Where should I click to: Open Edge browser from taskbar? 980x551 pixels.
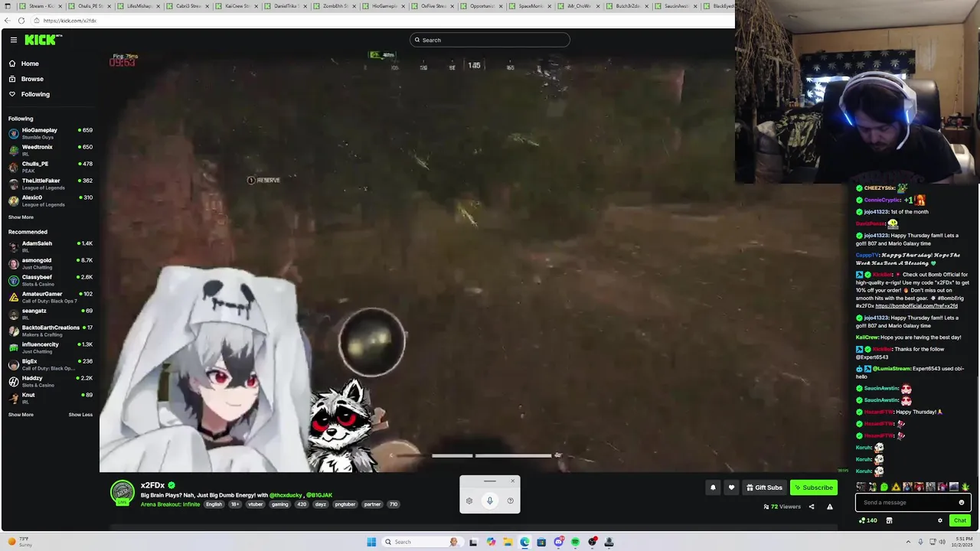tap(524, 542)
